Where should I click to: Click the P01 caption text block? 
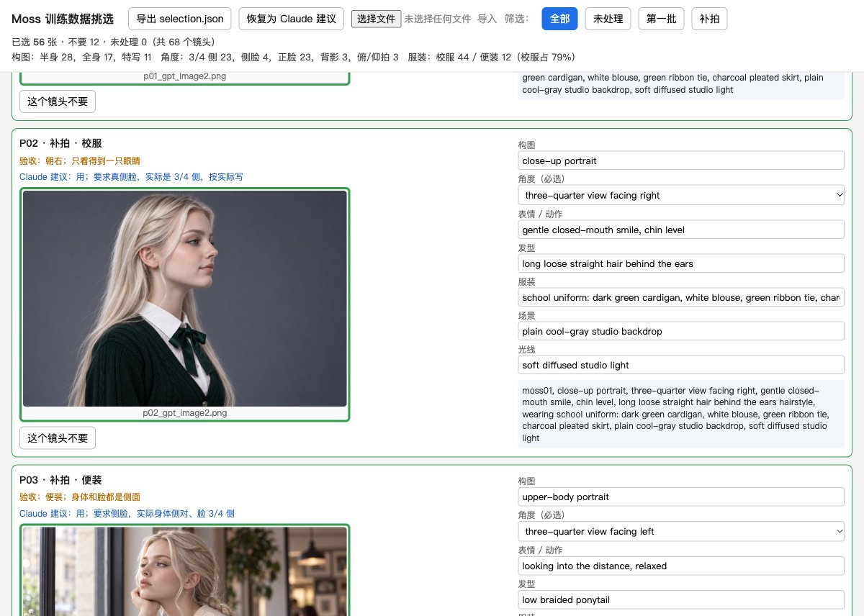681,84
